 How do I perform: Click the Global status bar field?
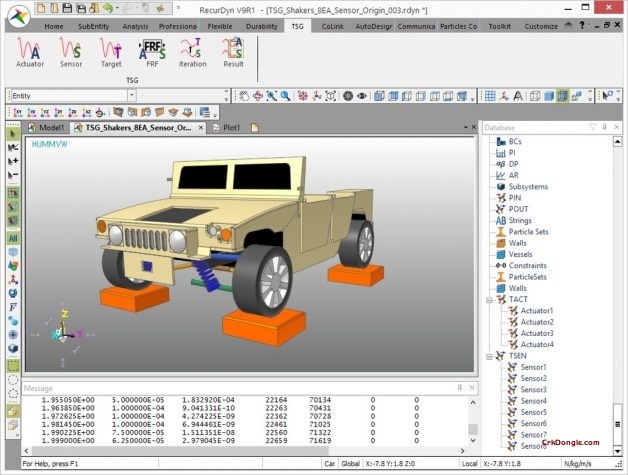[x=350, y=464]
